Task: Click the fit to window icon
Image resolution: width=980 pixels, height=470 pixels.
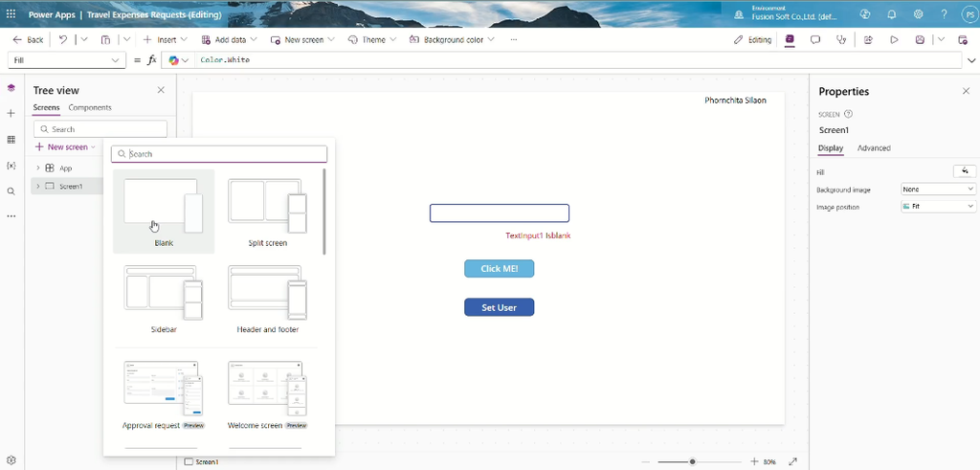Action: point(793,462)
